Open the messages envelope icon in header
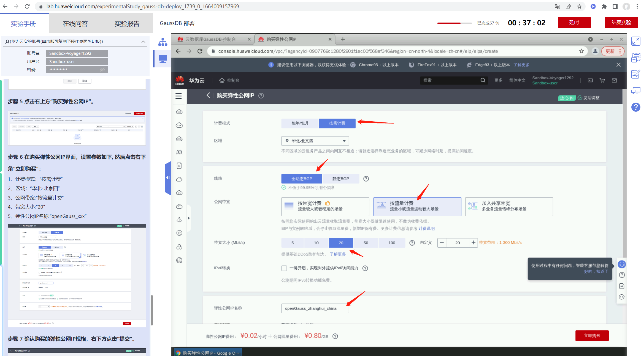The width and height of the screenshot is (644, 356). (x=614, y=80)
